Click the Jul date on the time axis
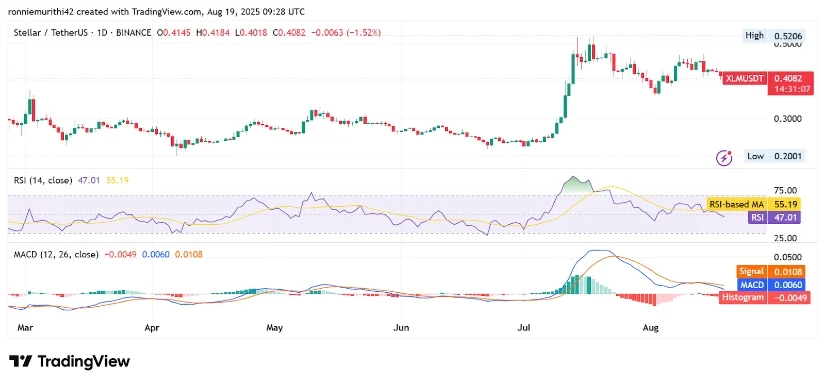Viewport: 825px width, 384px height. pyautogui.click(x=524, y=328)
